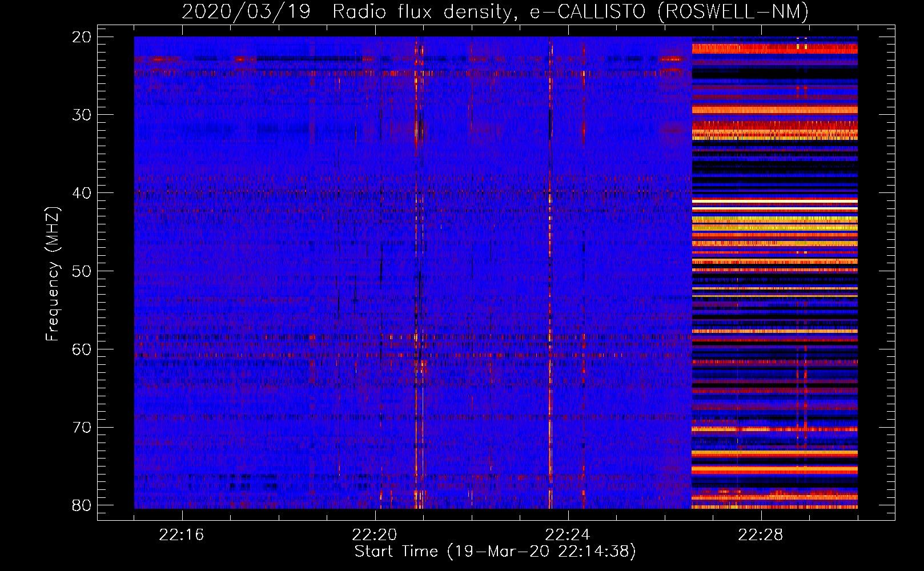
Task: Click the '22:24' time tick label
Action: tap(568, 535)
